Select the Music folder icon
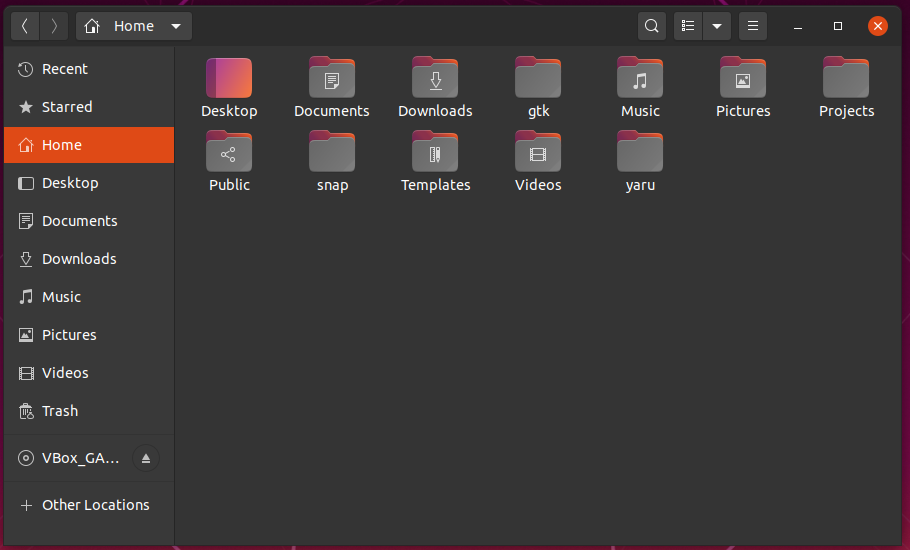 pos(640,78)
